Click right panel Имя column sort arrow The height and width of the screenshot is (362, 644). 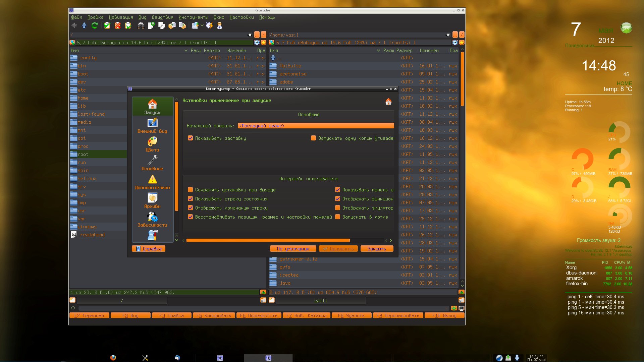click(x=379, y=50)
